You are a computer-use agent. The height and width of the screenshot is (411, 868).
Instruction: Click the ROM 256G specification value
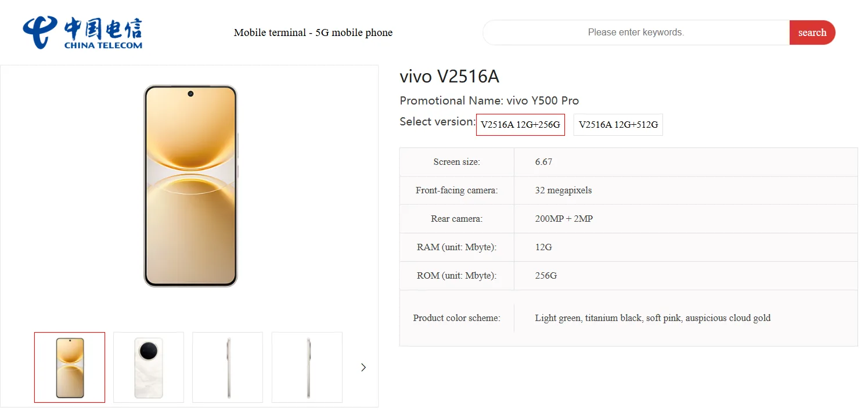[545, 275]
